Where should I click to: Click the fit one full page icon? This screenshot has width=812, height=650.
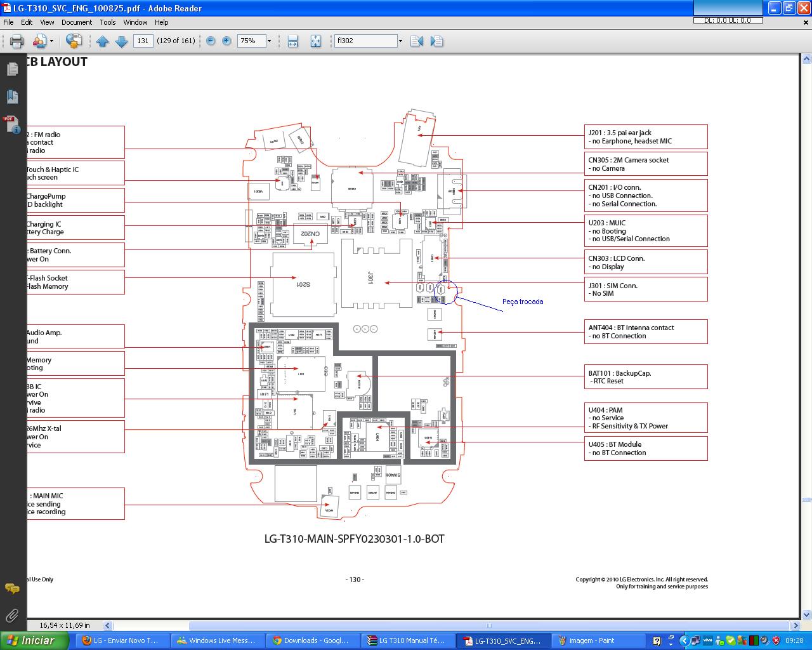(x=315, y=41)
